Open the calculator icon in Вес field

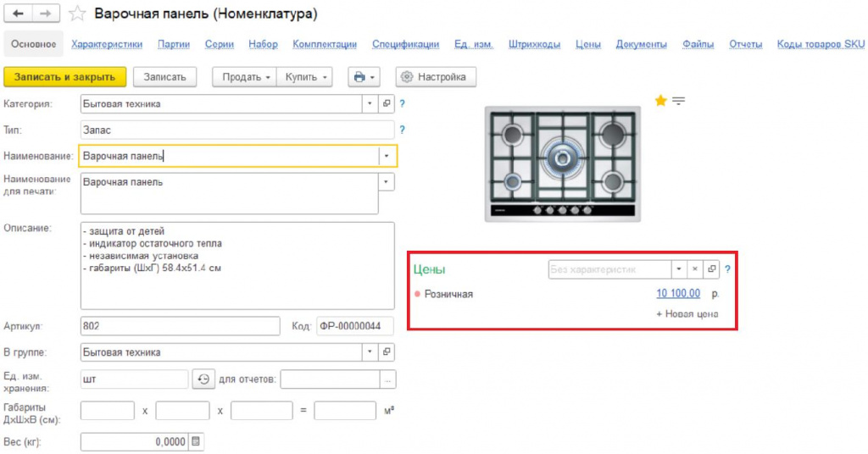[x=196, y=442]
